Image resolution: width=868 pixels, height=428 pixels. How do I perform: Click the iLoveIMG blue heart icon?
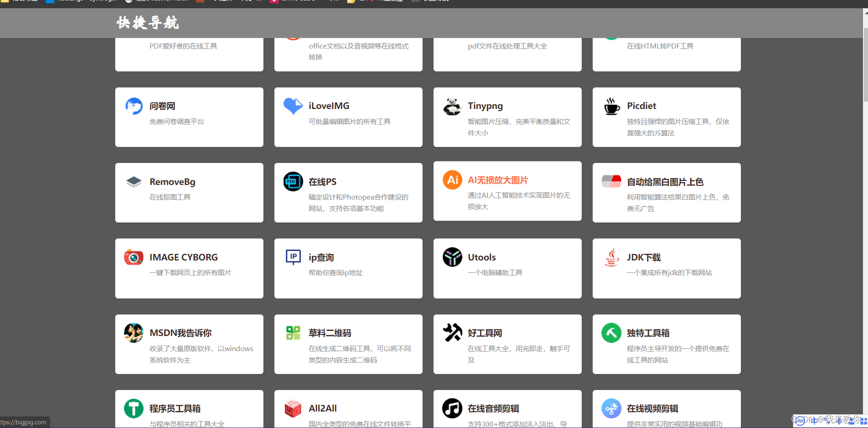tap(293, 106)
